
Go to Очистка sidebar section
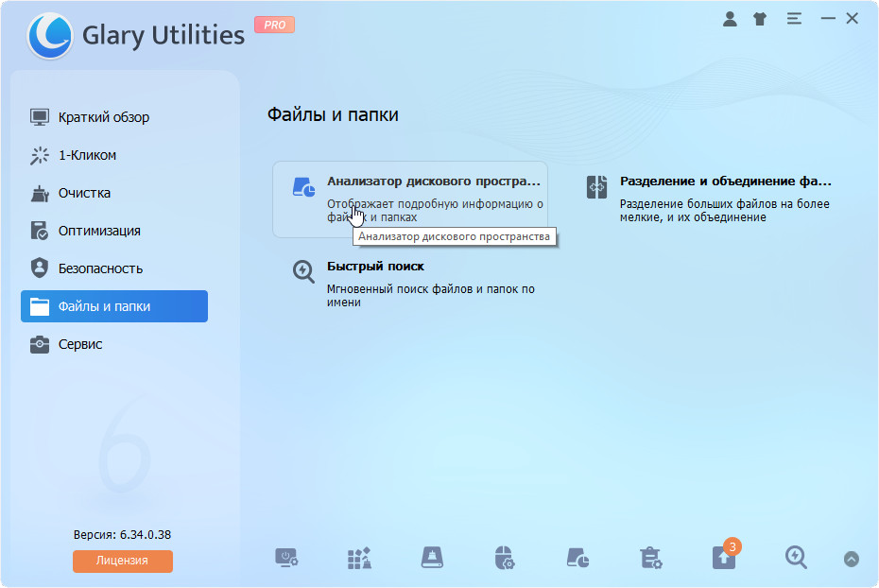point(84,193)
